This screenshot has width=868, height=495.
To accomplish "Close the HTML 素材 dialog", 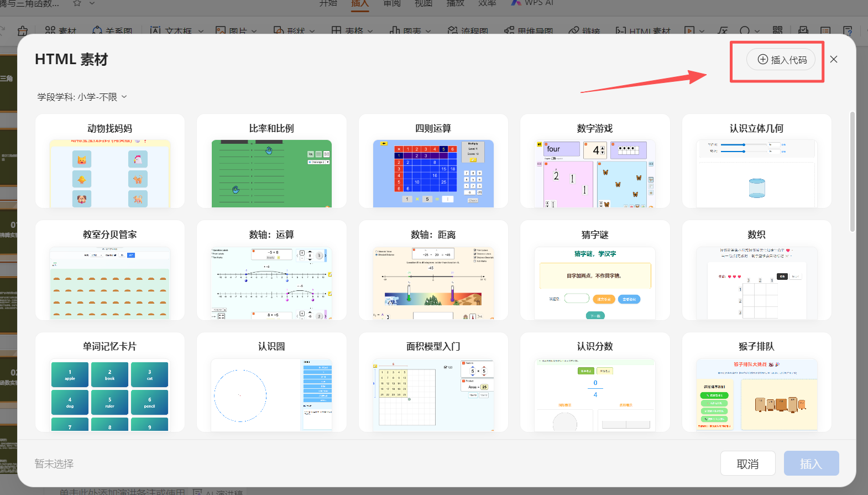I will 833,59.
